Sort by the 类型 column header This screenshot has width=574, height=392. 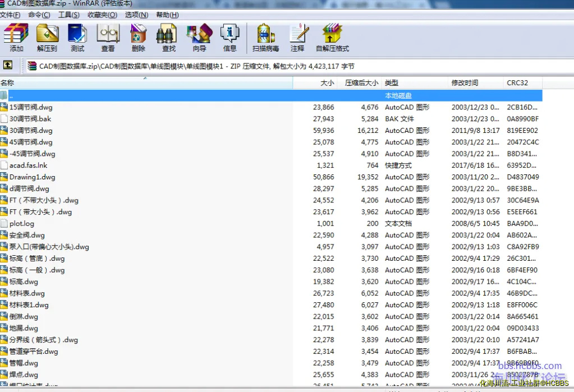tap(415, 83)
